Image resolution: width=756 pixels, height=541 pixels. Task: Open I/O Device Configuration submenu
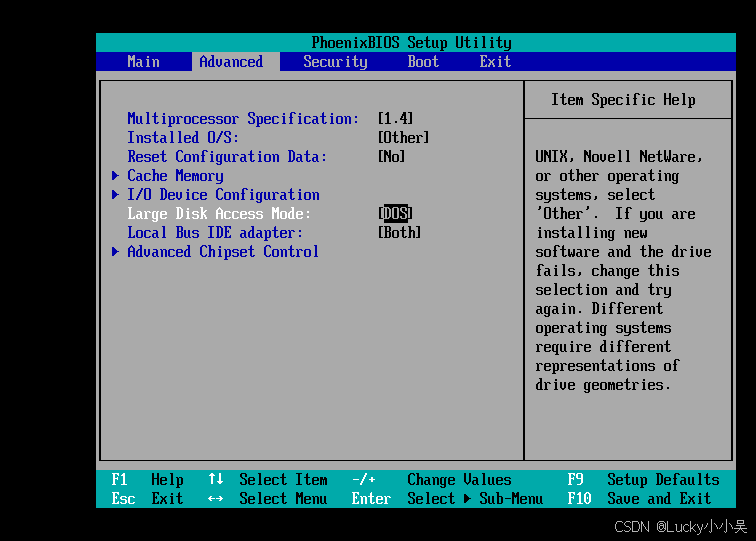coord(223,194)
